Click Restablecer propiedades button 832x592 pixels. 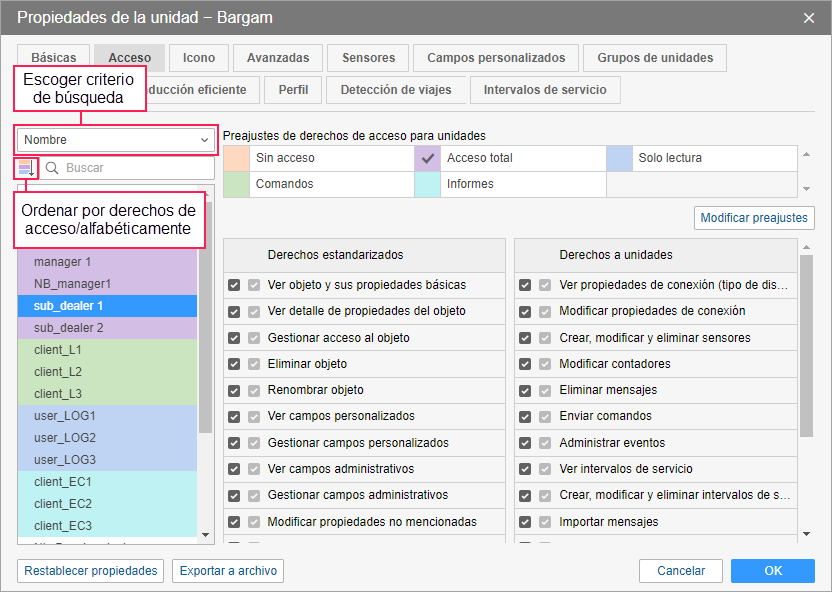pyautogui.click(x=90, y=571)
